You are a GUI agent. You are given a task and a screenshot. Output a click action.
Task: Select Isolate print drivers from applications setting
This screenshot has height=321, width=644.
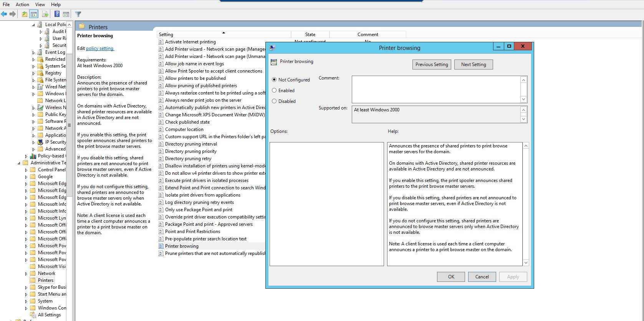pos(203,195)
